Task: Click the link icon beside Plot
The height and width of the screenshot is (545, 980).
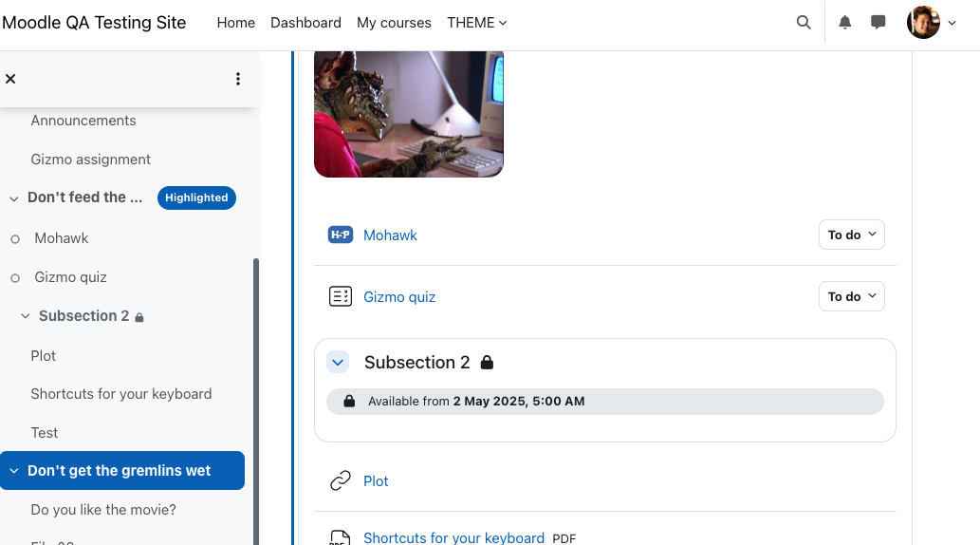Action: point(341,480)
